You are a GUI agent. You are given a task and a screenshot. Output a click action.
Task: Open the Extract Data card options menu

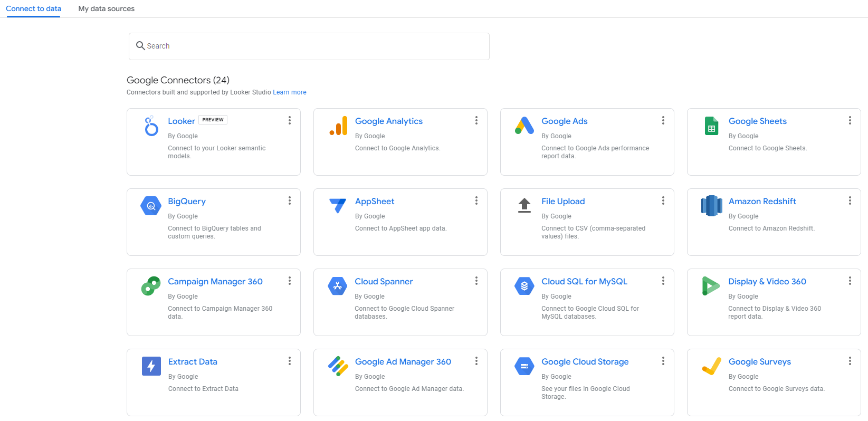[290, 361]
